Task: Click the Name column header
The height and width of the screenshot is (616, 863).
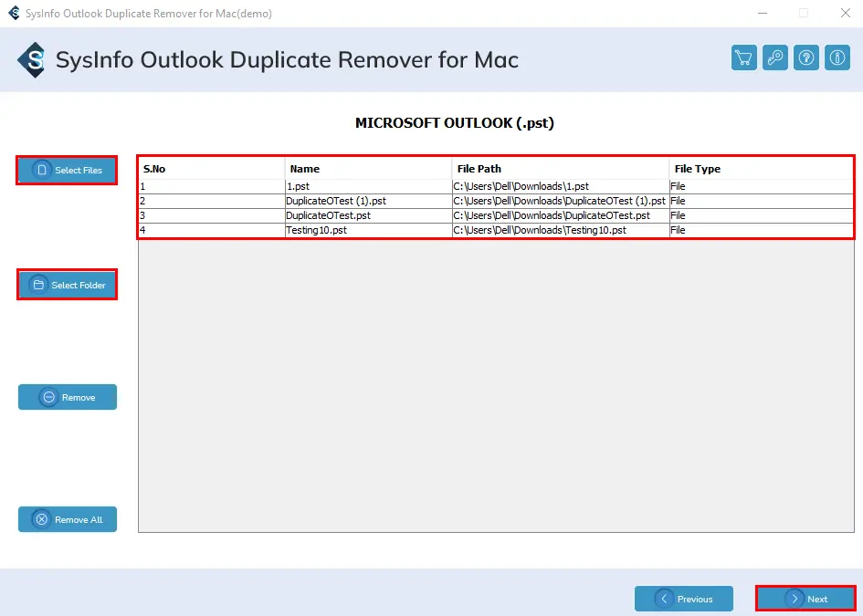Action: coord(368,169)
